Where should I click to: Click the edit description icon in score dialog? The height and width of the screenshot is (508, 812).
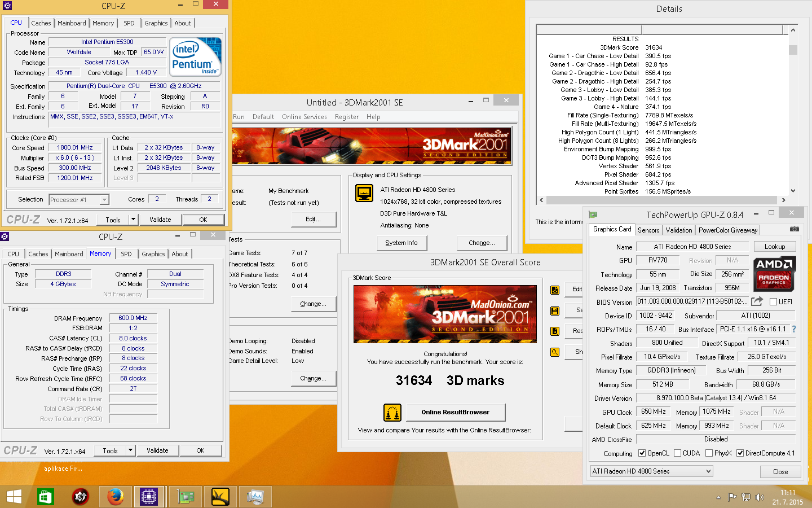click(x=555, y=290)
